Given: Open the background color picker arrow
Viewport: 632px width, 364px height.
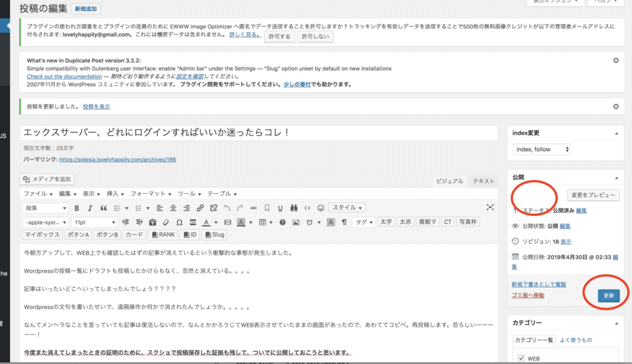Looking at the screenshot, I should click(251, 223).
